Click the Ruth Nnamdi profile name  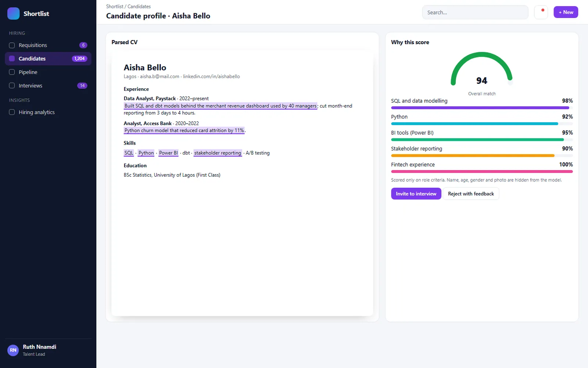click(39, 347)
